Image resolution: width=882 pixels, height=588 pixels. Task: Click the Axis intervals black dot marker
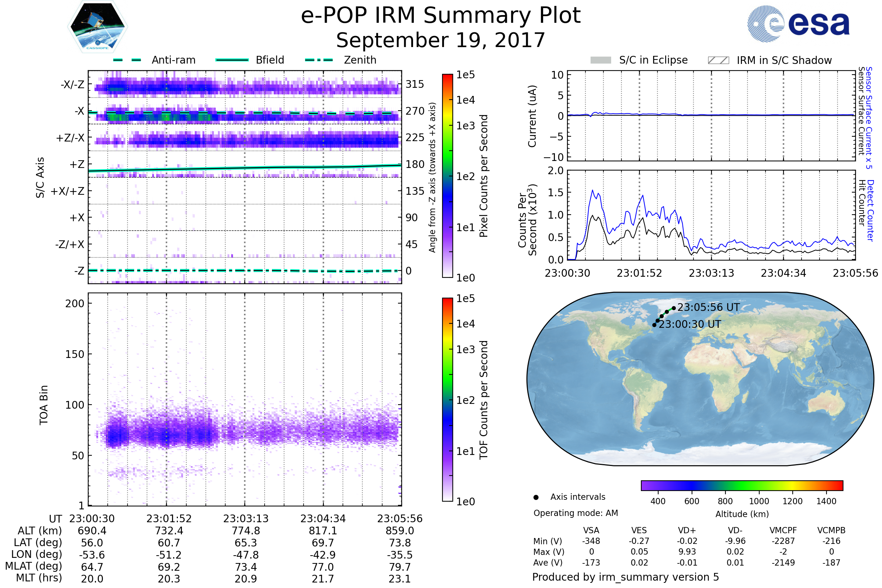[x=536, y=497]
